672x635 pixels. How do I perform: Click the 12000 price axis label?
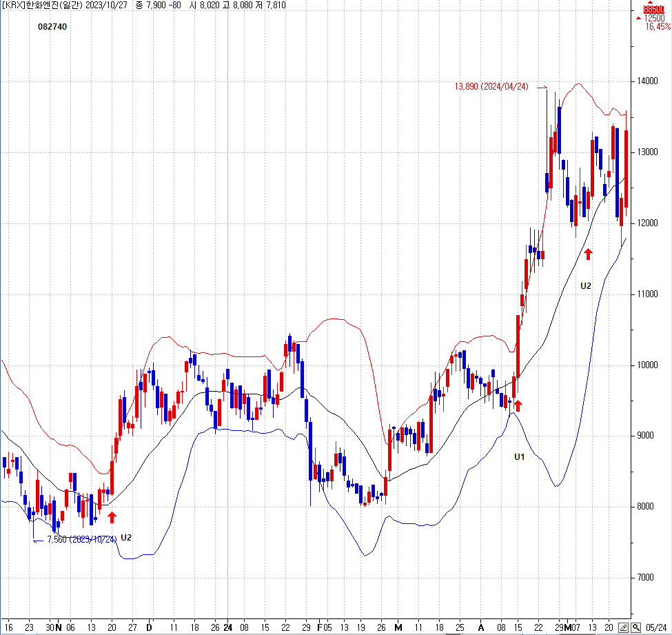647,223
